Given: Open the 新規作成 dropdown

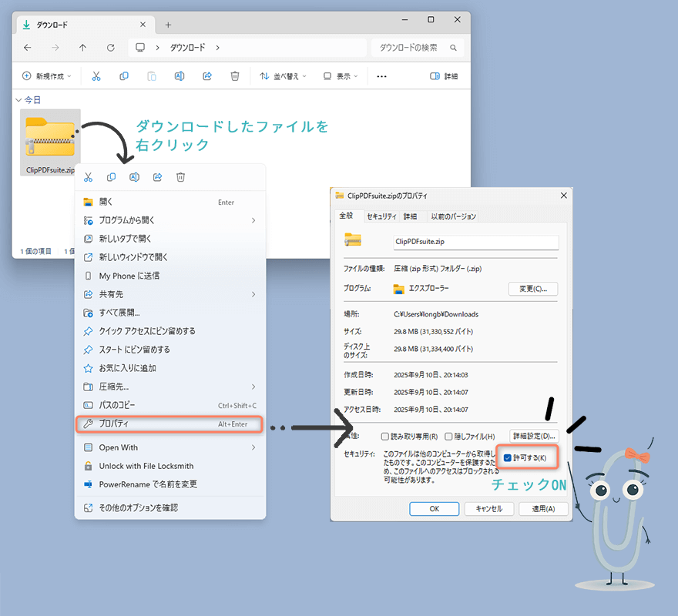Looking at the screenshot, I should (x=46, y=76).
